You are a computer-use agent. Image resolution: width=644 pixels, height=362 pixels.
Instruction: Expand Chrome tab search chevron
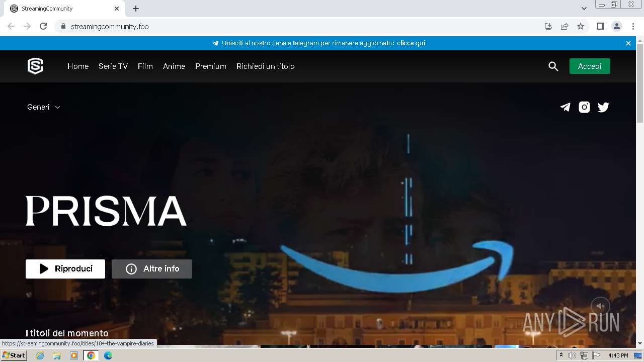[x=584, y=9]
